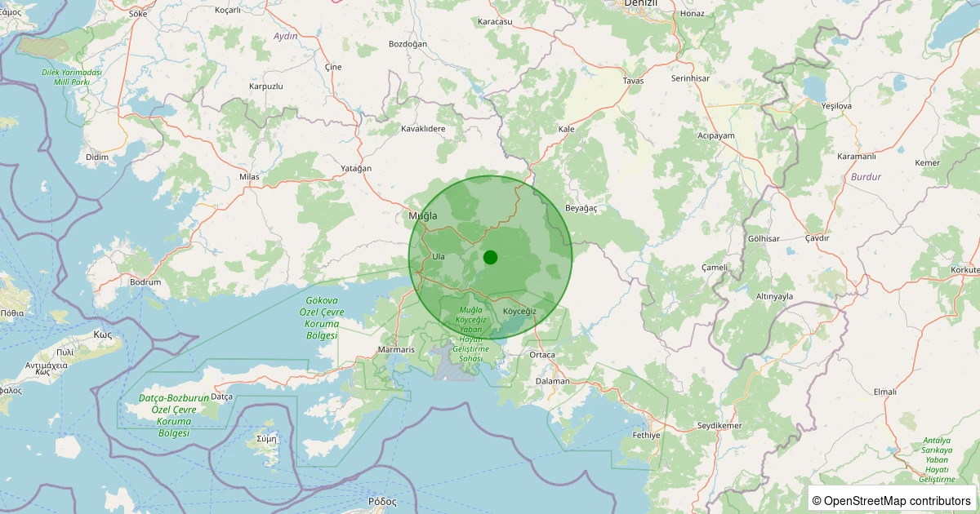
Task: Click the Datça town label
Action: point(222,397)
